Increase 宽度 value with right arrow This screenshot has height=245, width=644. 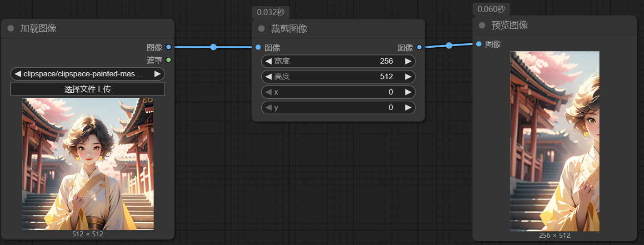click(x=408, y=61)
